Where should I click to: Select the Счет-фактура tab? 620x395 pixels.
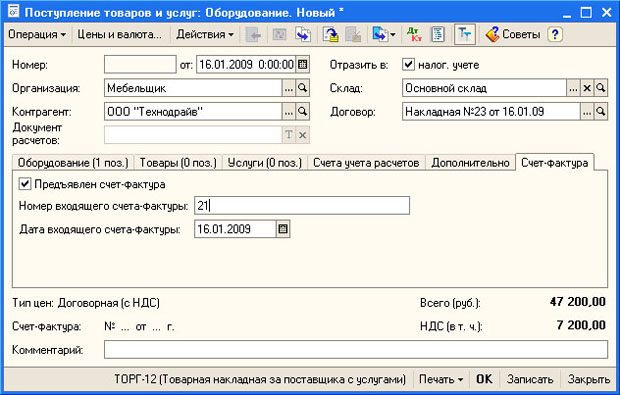pyautogui.click(x=555, y=163)
